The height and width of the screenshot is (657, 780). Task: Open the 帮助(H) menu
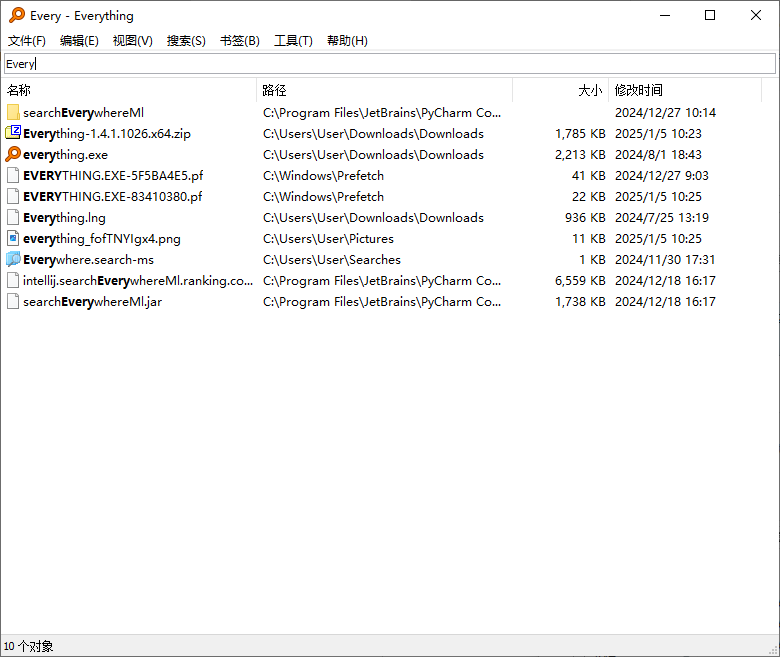point(347,41)
